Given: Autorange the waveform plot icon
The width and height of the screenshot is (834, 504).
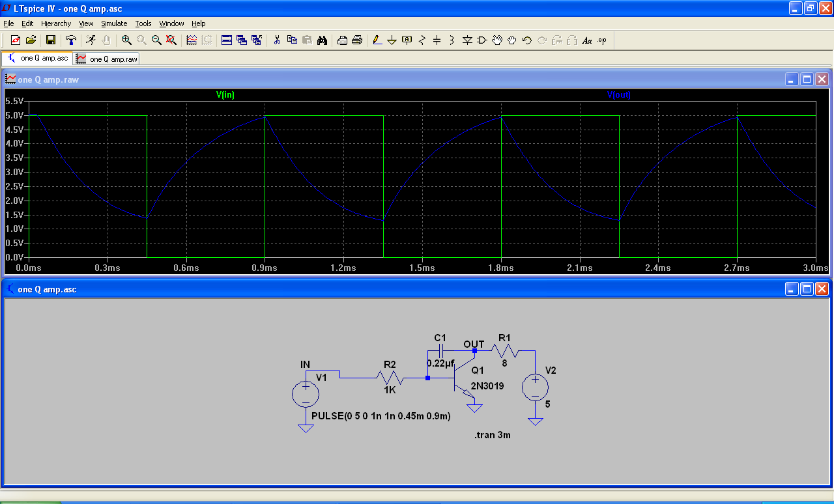Looking at the screenshot, I should (192, 40).
